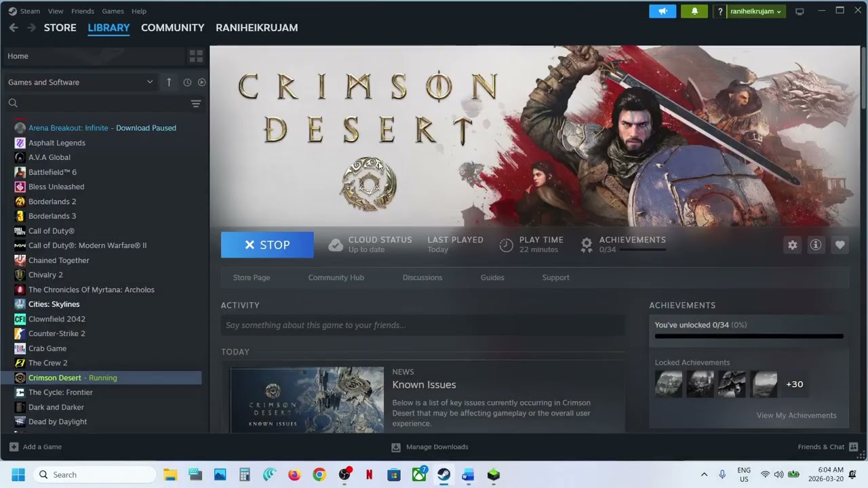Click the activity status input field

[422, 325]
